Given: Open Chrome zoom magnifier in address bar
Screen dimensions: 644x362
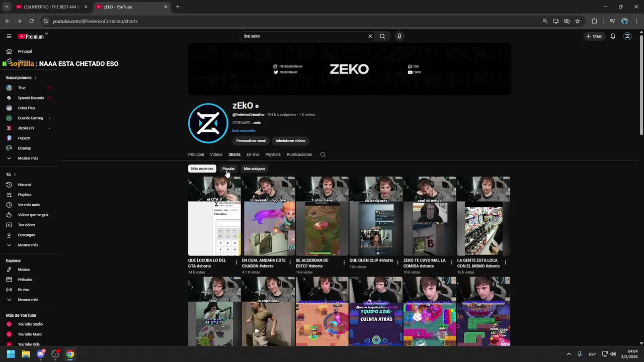Looking at the screenshot, I should click(x=545, y=21).
